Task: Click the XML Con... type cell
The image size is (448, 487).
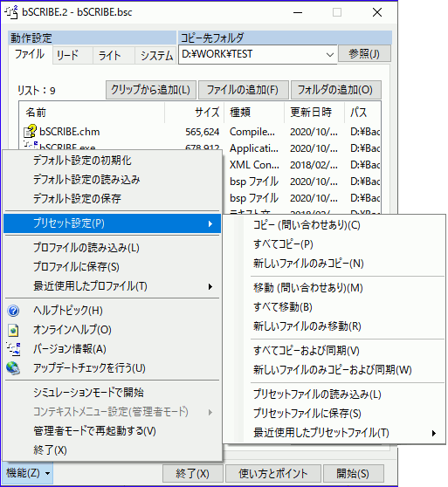Action: click(x=254, y=165)
